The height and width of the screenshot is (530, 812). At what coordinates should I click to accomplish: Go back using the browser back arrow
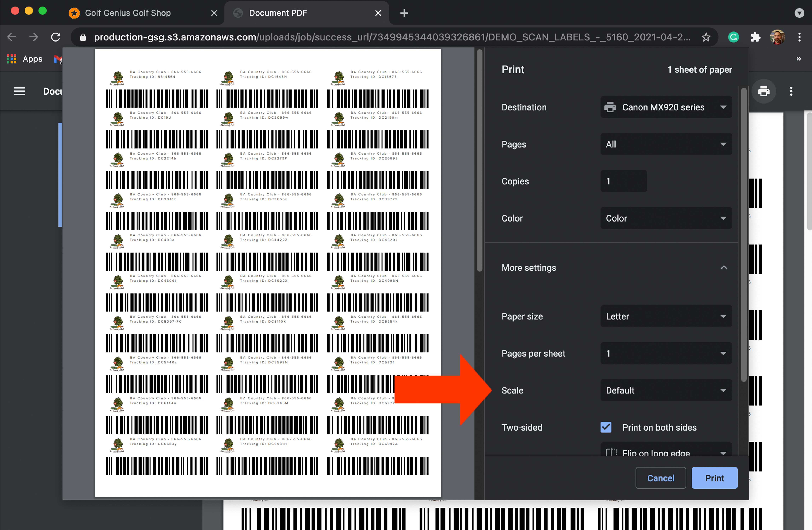12,37
